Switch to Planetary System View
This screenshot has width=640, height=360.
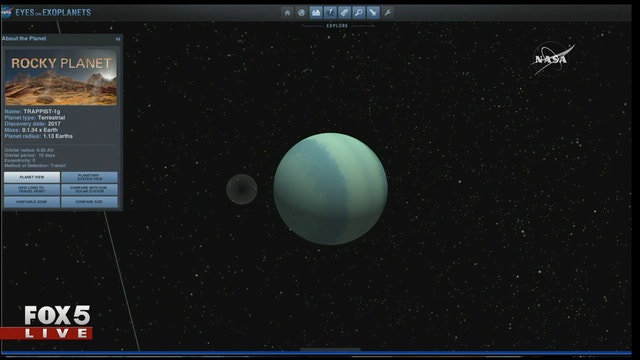coord(89,177)
